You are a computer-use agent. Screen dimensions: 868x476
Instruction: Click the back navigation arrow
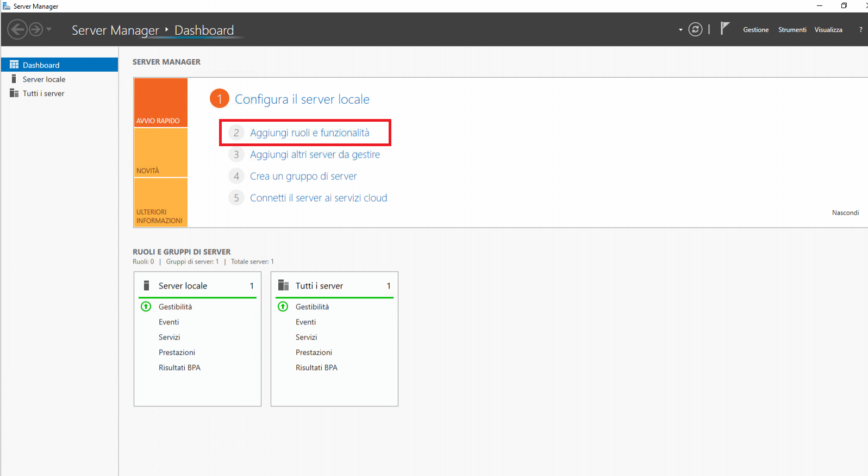(x=17, y=29)
